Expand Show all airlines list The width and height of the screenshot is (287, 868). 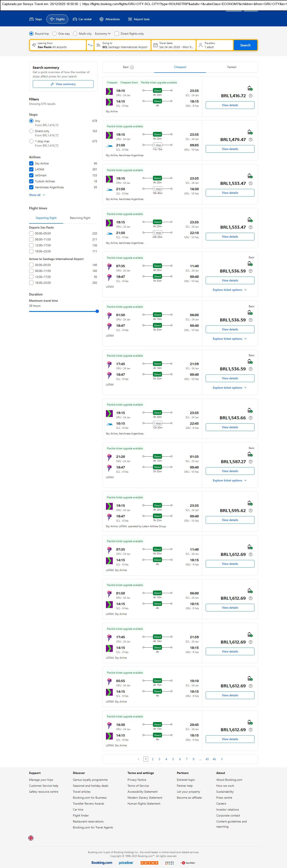37,195
